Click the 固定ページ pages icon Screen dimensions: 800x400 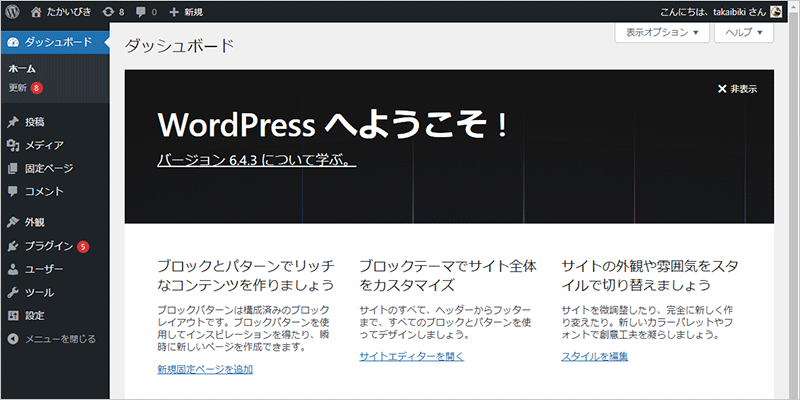[x=14, y=168]
